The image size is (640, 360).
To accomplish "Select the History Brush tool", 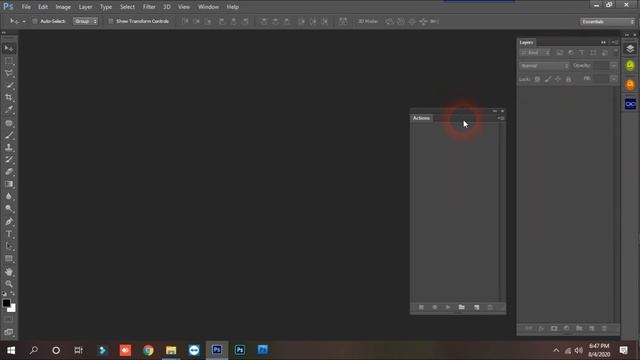I will pos(9,160).
